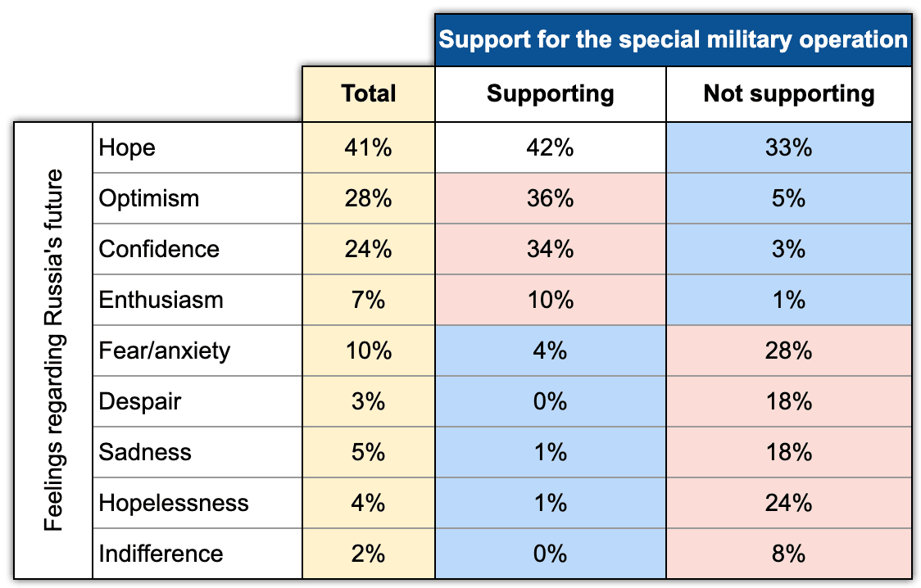This screenshot has height=588, width=921.
Task: Click the 24% Not supporting Hopelessness cell
Action: [x=789, y=503]
